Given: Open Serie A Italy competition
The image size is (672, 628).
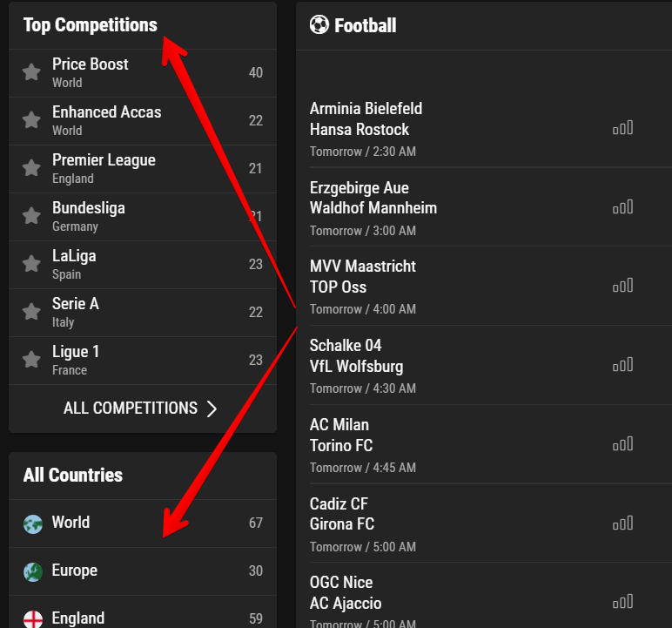Looking at the screenshot, I should tap(143, 313).
